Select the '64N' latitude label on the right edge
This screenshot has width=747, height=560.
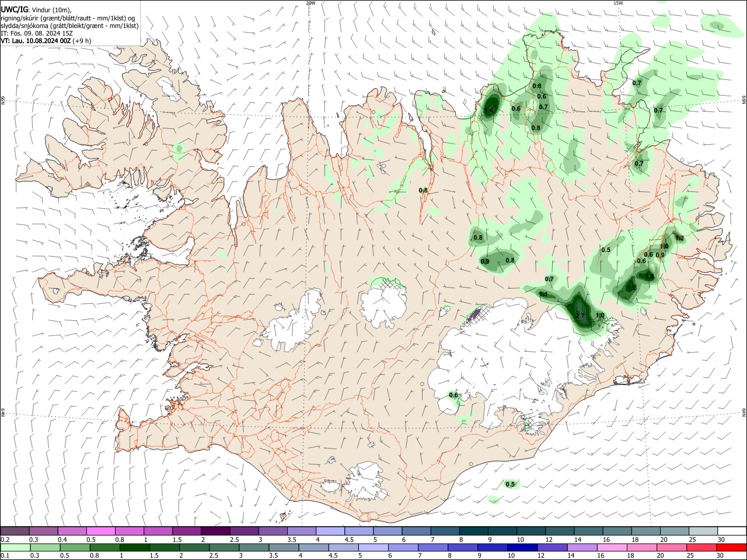point(743,412)
